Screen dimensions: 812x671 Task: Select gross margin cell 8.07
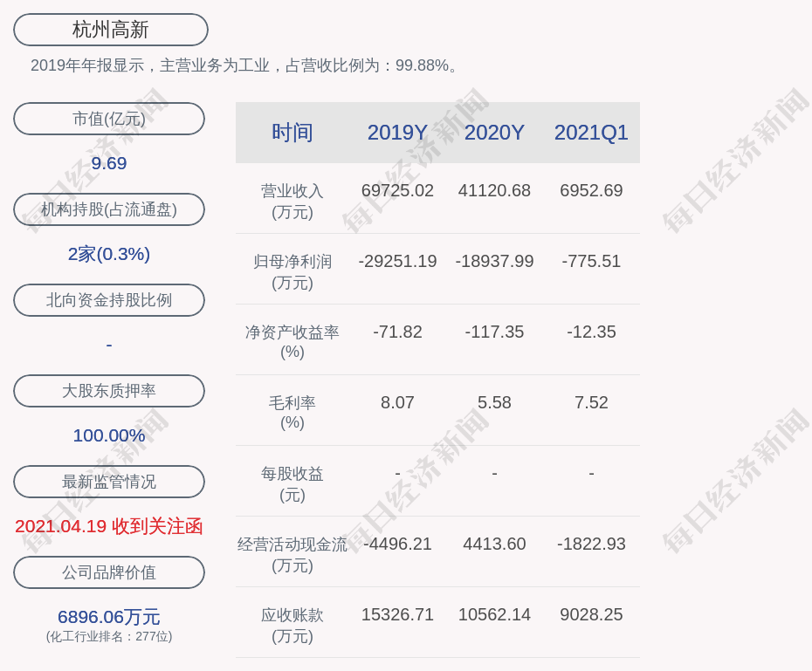[x=397, y=402]
